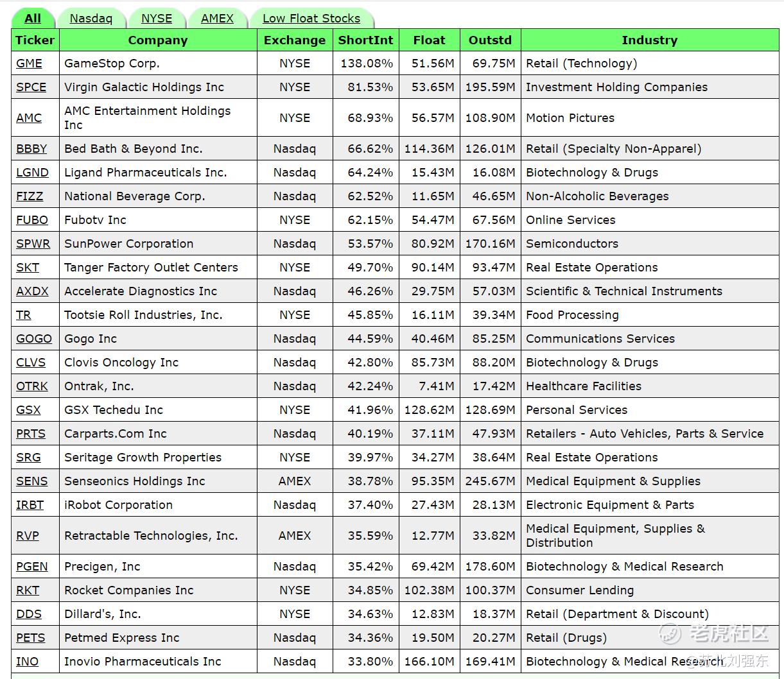Open the SPCE ticker link
Screen dimensions: 784x679
31,87
